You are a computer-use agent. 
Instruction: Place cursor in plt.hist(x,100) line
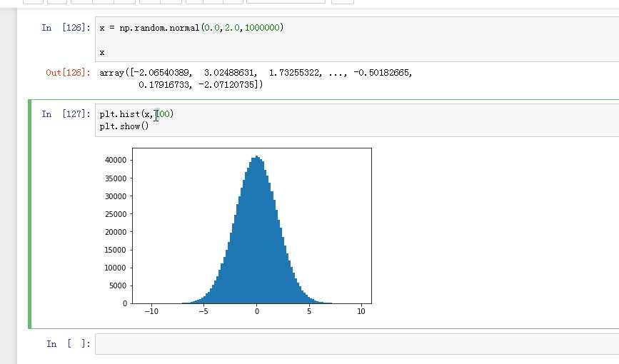[136, 114]
